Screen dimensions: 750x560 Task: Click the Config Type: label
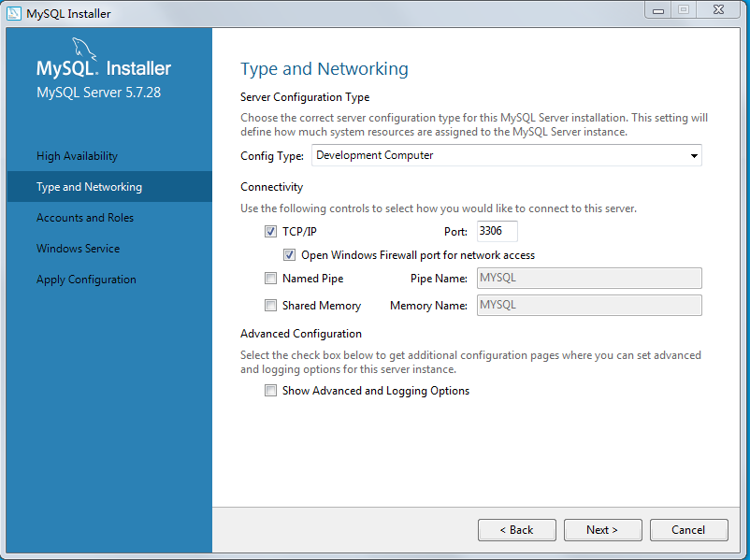coord(272,156)
